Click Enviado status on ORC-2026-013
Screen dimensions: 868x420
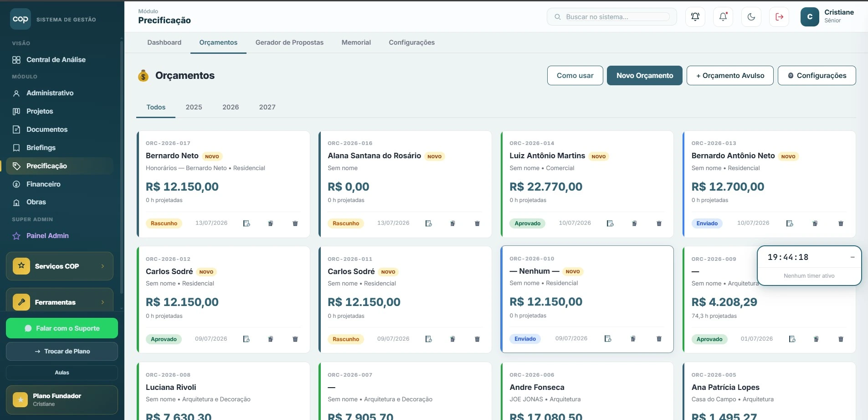pyautogui.click(x=707, y=223)
